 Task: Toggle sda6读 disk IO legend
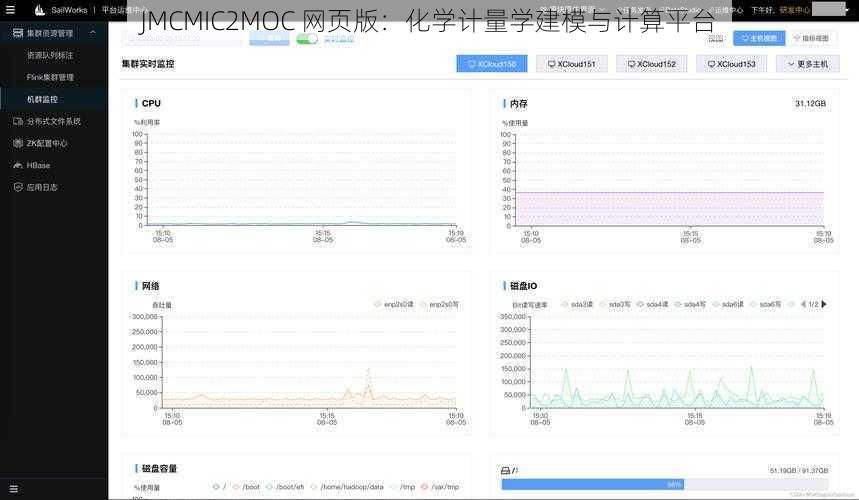[728, 304]
